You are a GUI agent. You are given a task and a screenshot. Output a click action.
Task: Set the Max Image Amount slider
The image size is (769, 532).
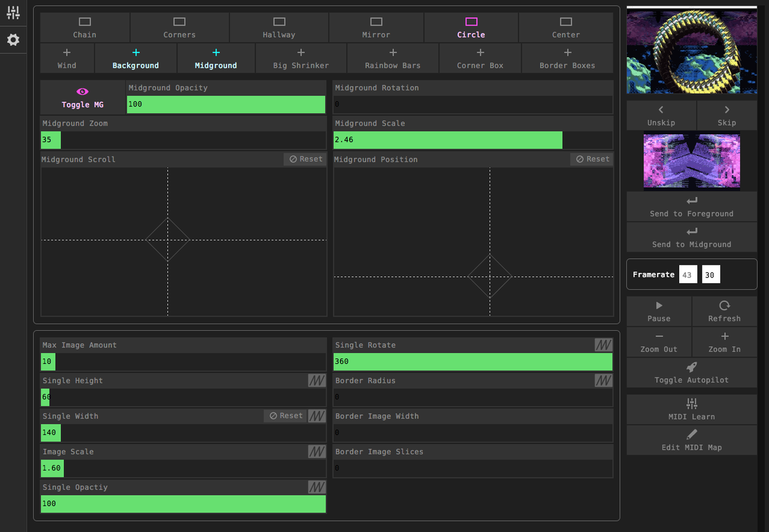point(183,362)
